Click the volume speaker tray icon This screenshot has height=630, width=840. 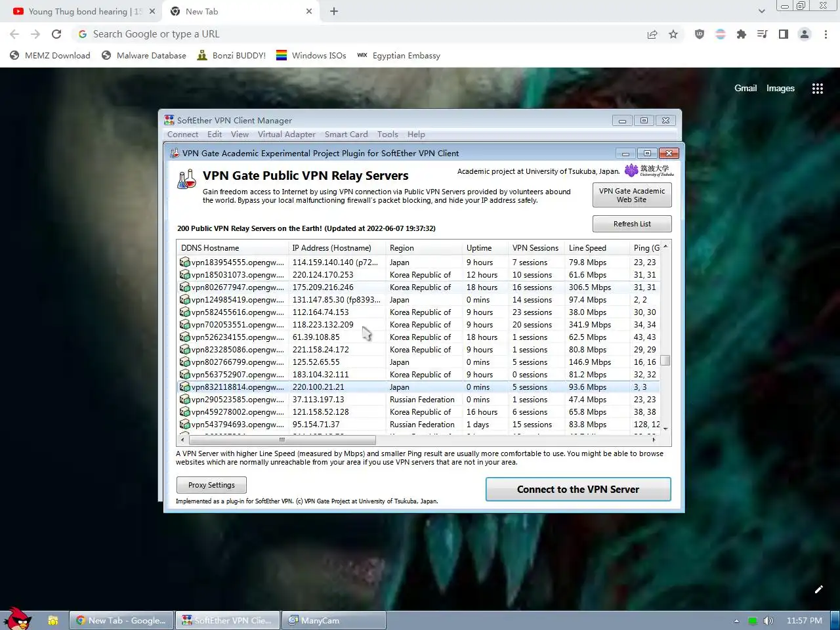tap(768, 621)
